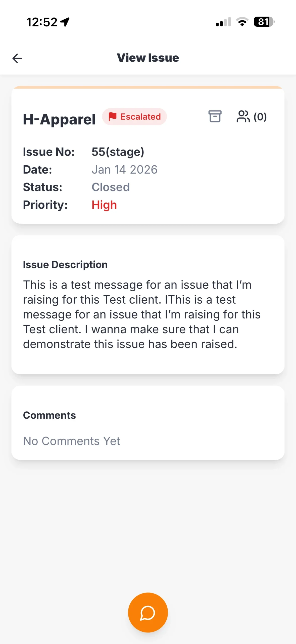The image size is (296, 644).
Task: Click the View Issue page title
Action: pyautogui.click(x=148, y=58)
